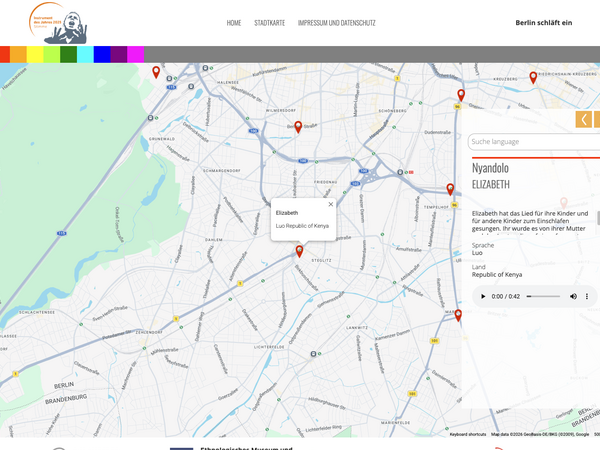The image size is (600, 450).
Task: Click Elizabeth name in map popup
Action: click(x=287, y=213)
